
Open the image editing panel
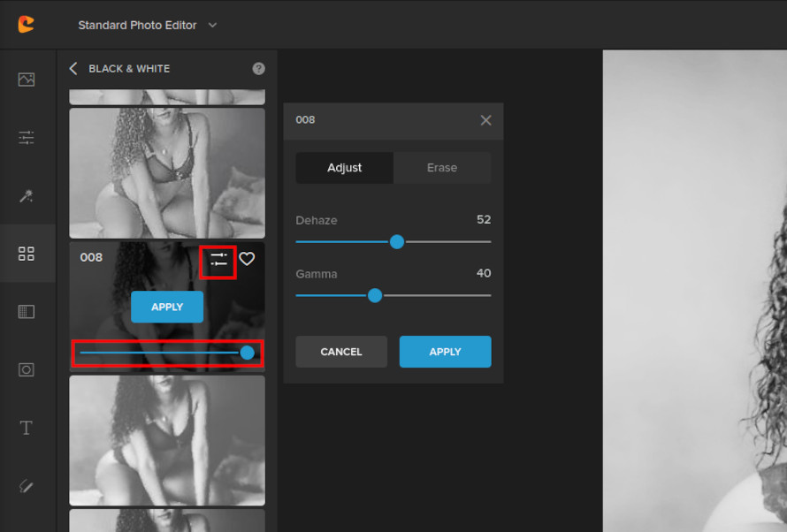click(x=27, y=79)
